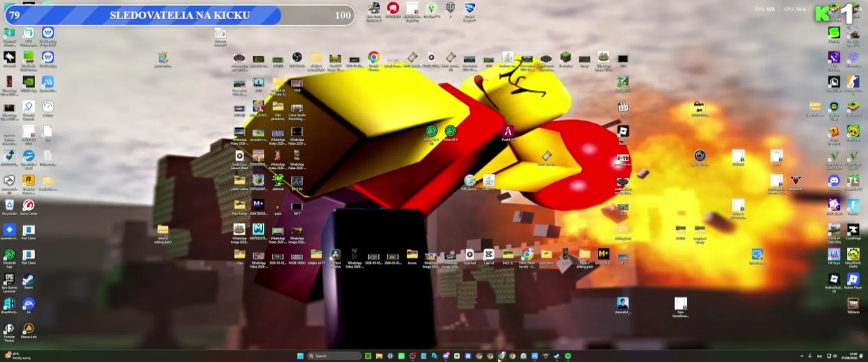Open the Epic Games Launcher shortcut

click(x=9, y=283)
